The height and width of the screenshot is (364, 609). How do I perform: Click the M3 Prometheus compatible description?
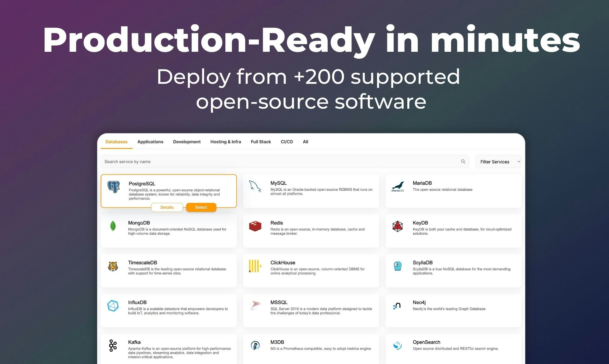click(320, 349)
